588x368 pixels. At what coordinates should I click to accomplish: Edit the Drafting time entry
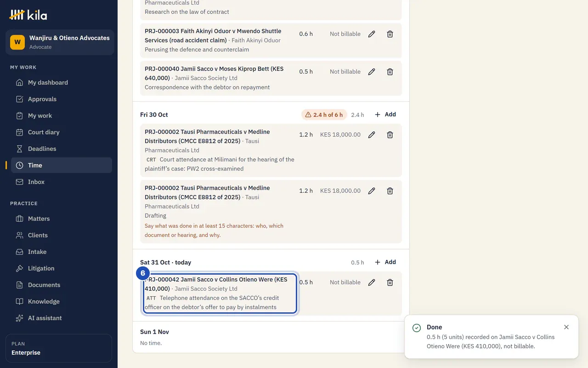coord(372,191)
